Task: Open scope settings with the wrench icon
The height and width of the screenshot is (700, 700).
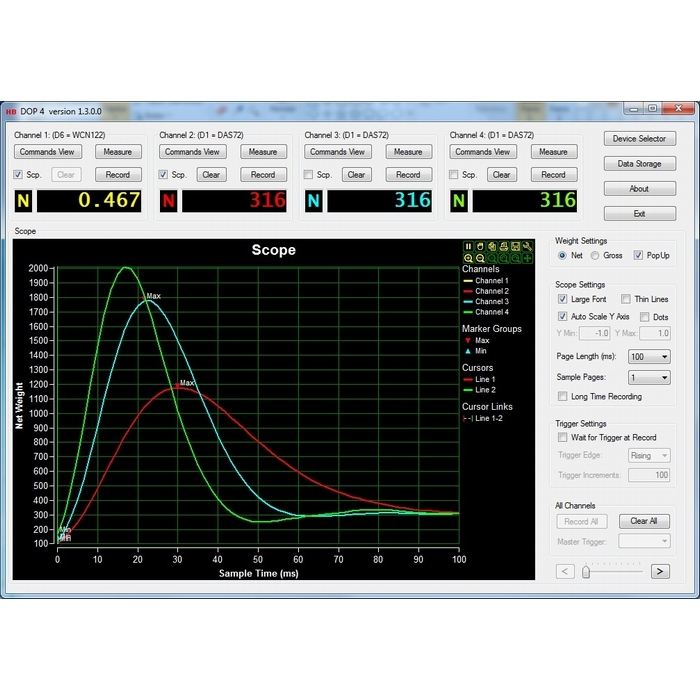Action: [x=527, y=246]
